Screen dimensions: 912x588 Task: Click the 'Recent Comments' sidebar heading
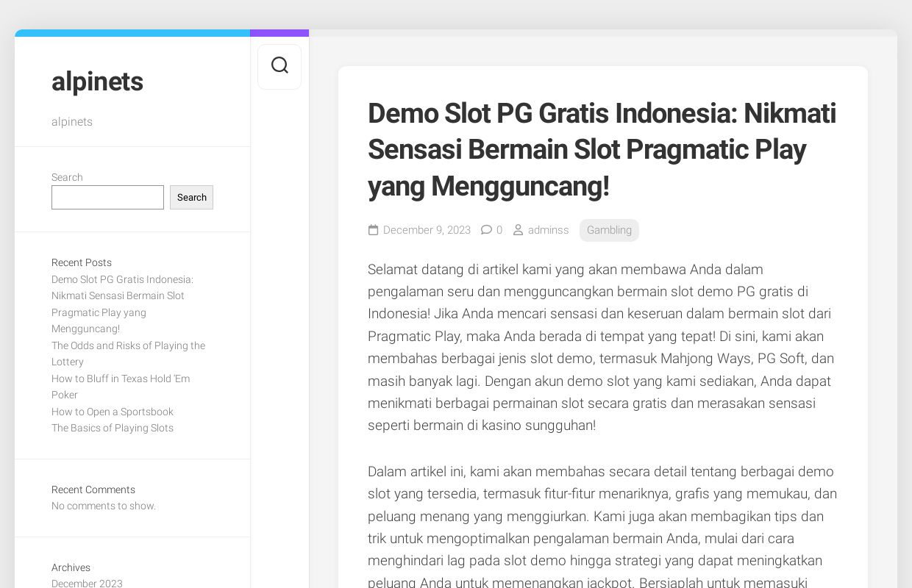(93, 490)
